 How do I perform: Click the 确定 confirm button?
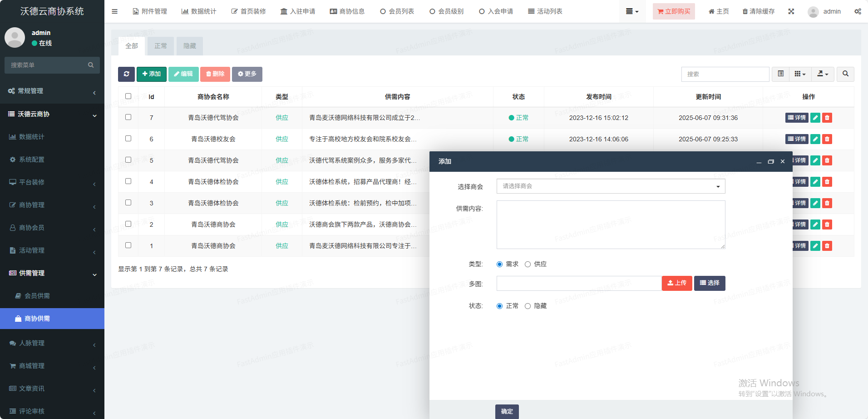[x=507, y=411]
